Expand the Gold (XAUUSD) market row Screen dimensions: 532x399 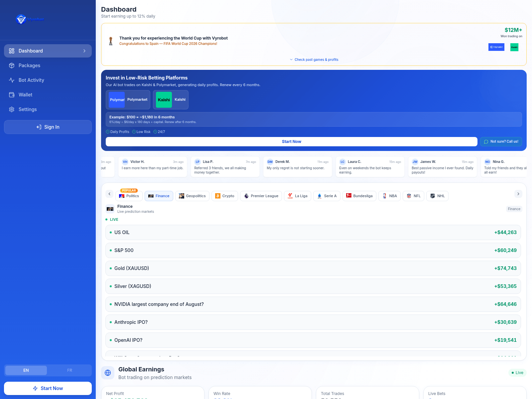[313, 268]
